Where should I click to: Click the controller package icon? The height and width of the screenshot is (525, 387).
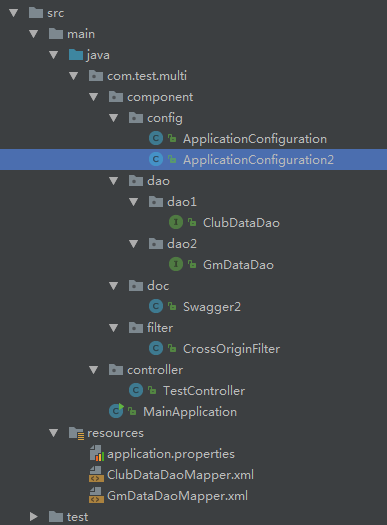[116, 370]
